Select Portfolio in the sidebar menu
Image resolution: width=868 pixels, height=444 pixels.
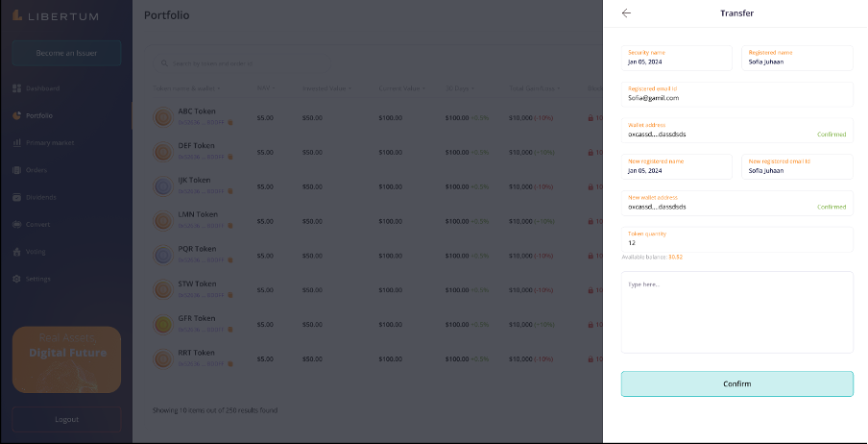pos(39,115)
